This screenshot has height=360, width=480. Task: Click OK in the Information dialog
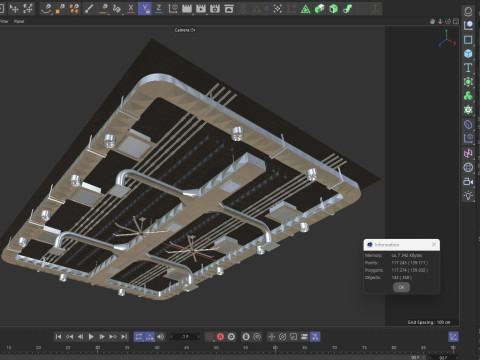pyautogui.click(x=401, y=287)
